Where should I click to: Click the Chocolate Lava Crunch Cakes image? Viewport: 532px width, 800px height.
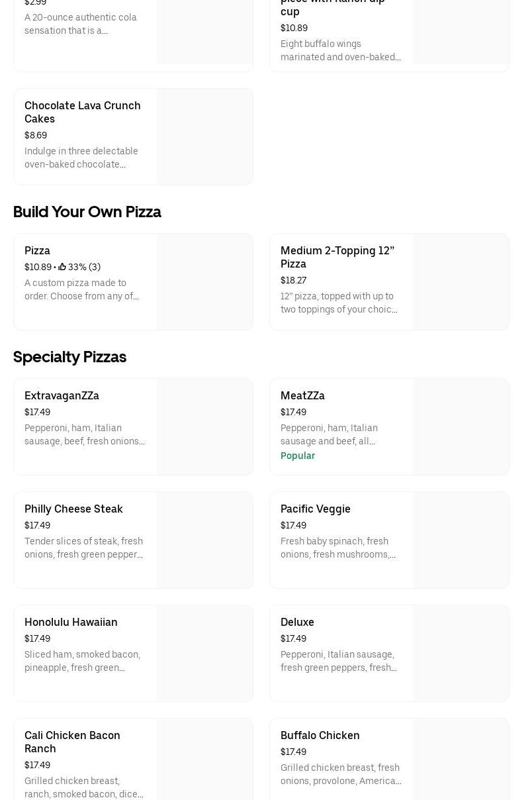tap(204, 136)
